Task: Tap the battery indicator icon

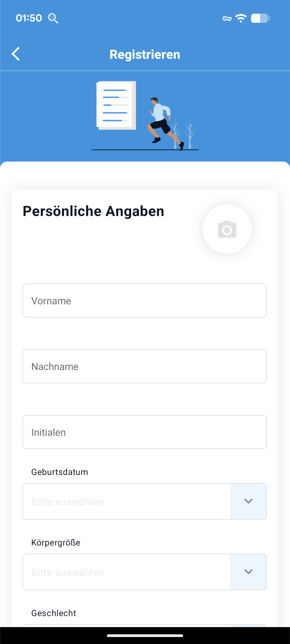Action: point(260,18)
